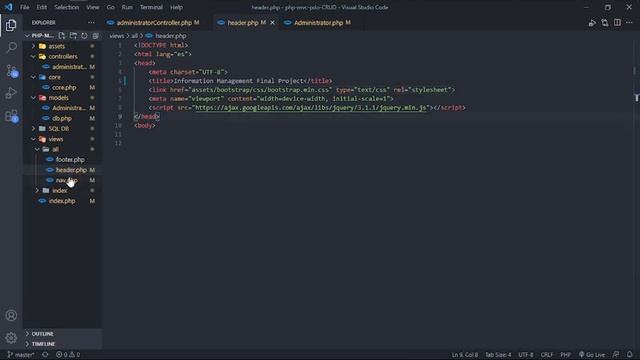Expand the index folder
This screenshot has height=360, width=640.
point(37,190)
